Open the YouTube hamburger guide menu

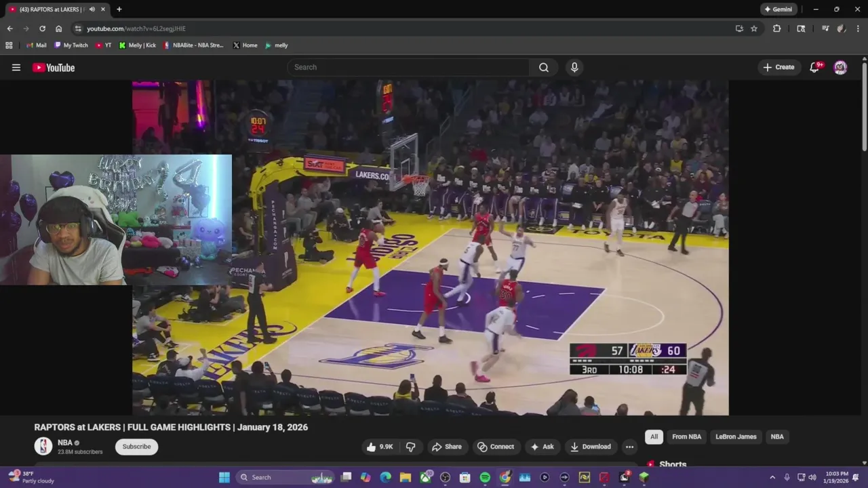click(x=16, y=67)
